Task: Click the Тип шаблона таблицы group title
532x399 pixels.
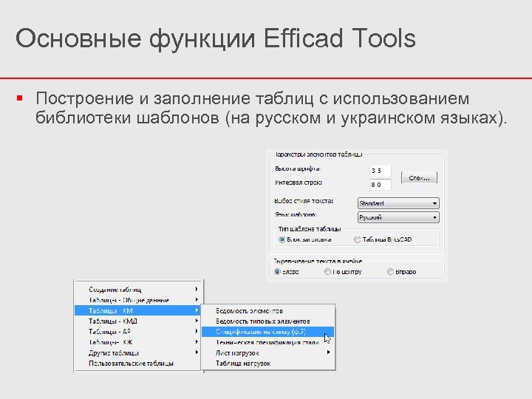Action: [x=310, y=229]
